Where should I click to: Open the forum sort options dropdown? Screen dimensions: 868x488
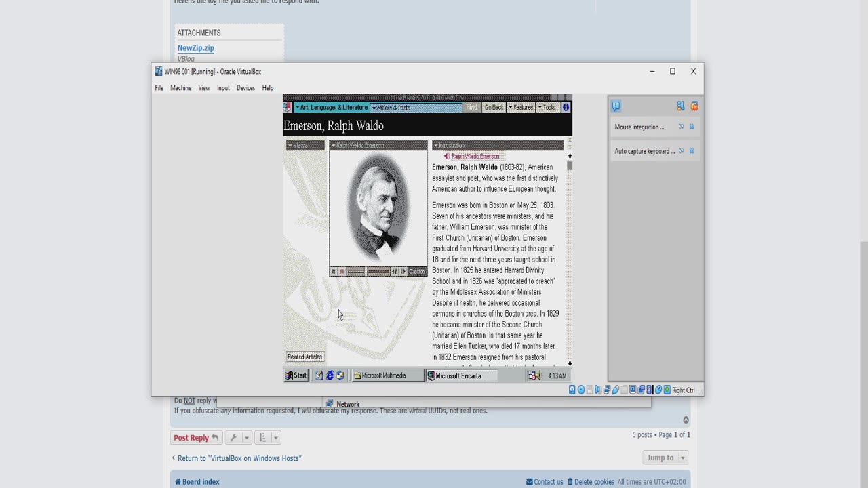click(267, 438)
